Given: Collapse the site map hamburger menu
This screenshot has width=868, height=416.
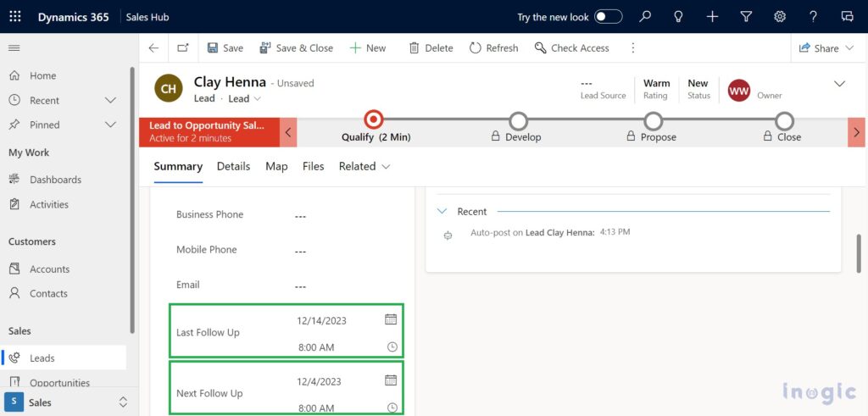Looking at the screenshot, I should tap(14, 48).
